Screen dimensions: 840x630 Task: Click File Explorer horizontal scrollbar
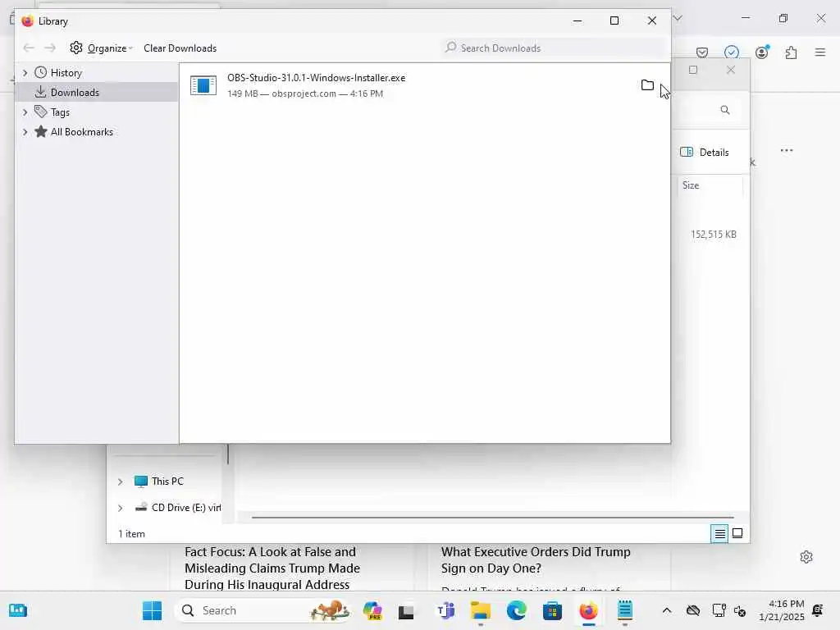(492, 518)
